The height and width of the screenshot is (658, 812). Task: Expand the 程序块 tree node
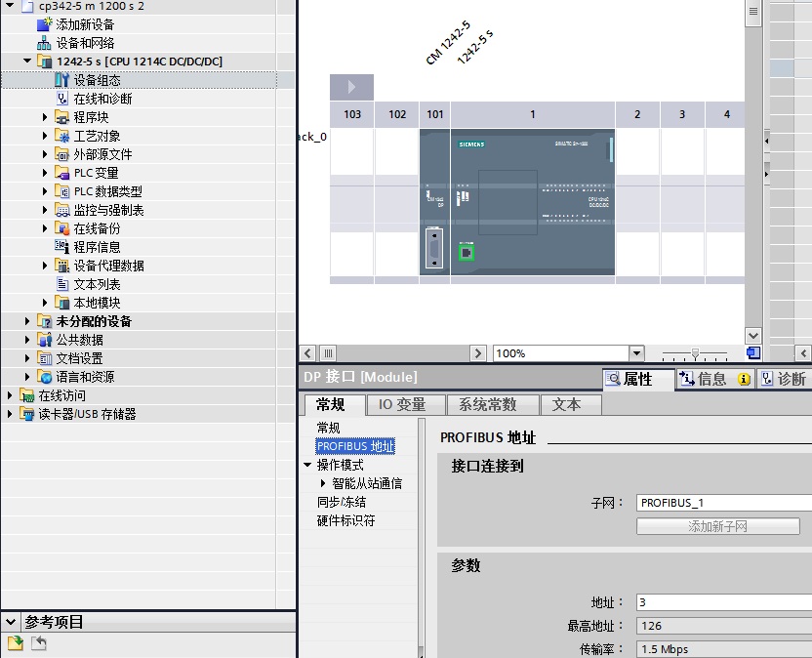coord(45,117)
